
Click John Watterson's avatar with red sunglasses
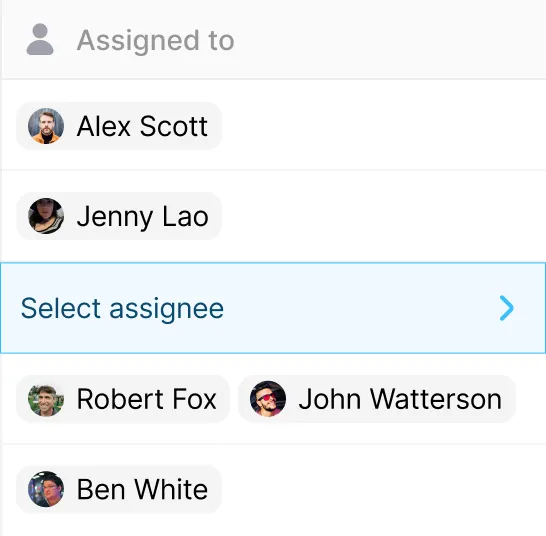click(x=268, y=399)
